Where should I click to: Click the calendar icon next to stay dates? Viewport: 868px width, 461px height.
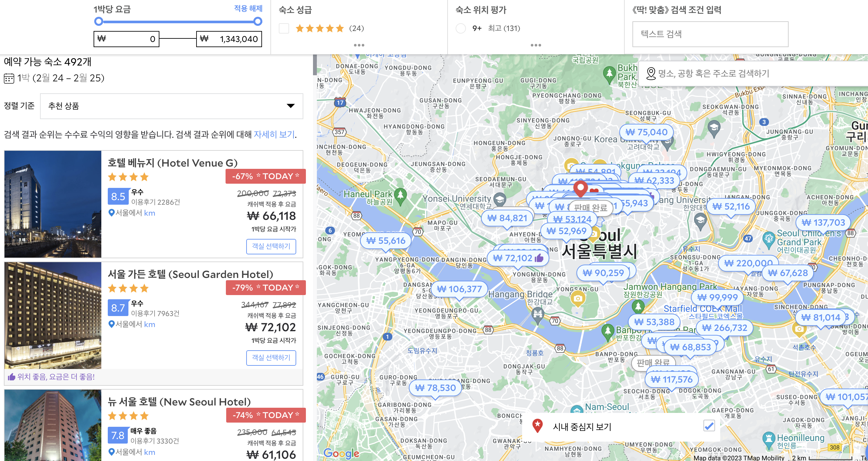tap(9, 78)
